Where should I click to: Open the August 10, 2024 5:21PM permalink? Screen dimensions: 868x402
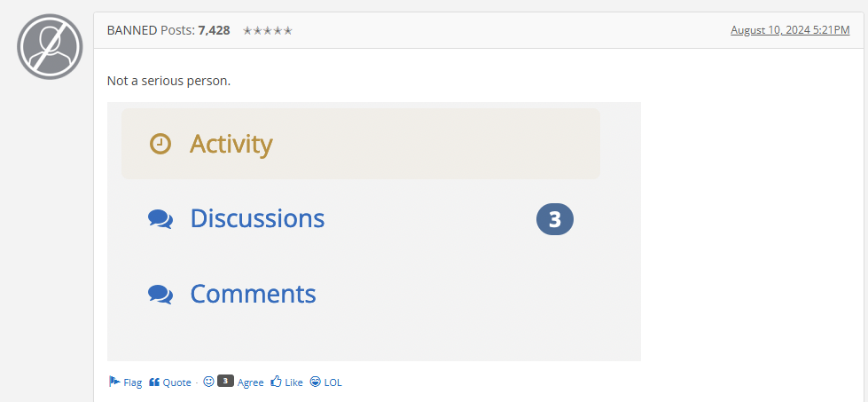point(790,30)
